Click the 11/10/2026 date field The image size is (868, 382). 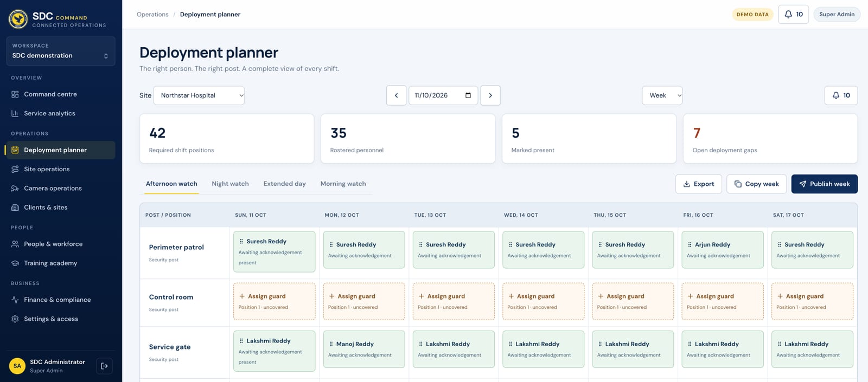[x=443, y=95]
